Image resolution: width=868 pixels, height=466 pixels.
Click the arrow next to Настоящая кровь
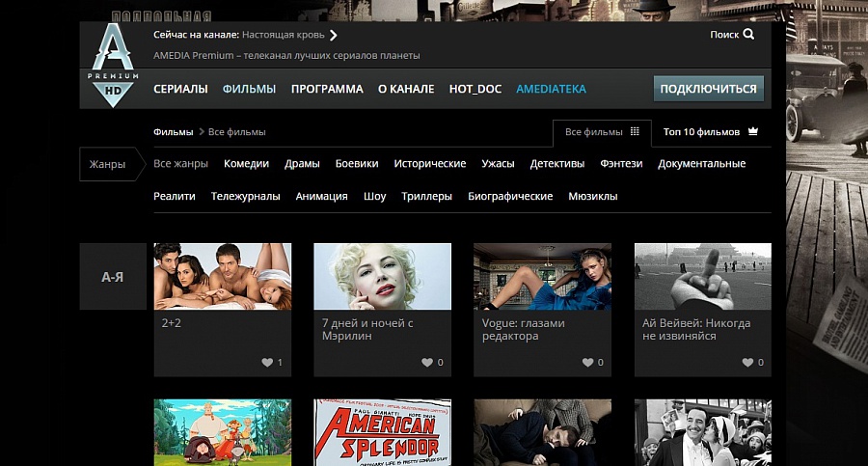tap(334, 35)
